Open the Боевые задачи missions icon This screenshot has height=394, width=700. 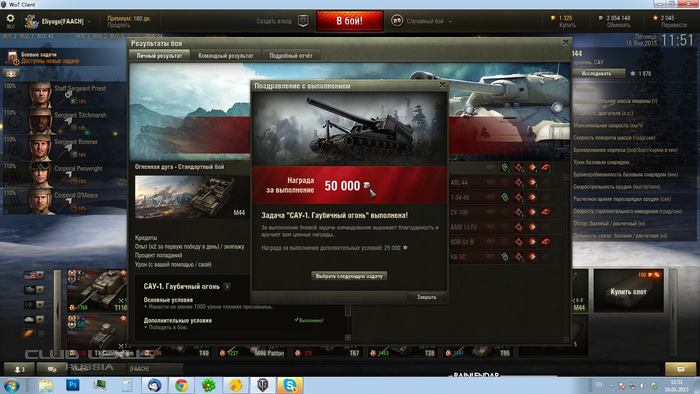coord(12,58)
